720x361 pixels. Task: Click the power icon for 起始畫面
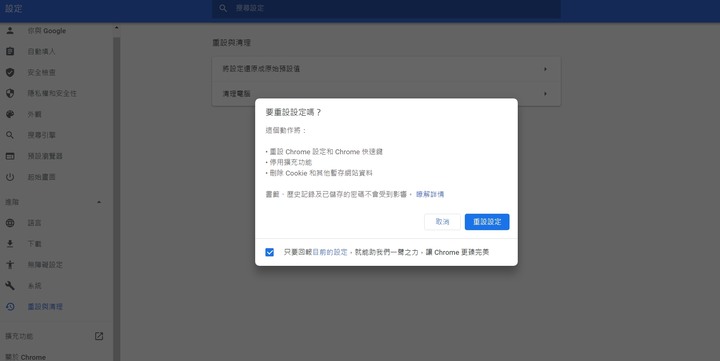tap(10, 177)
